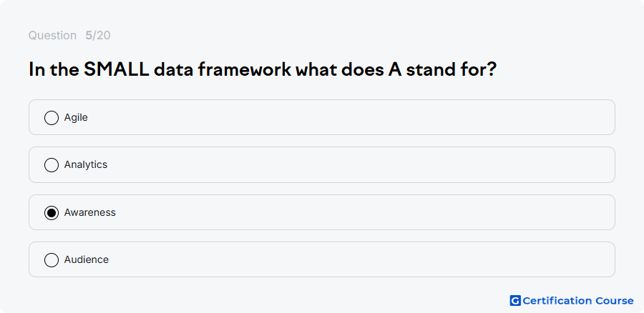The width and height of the screenshot is (644, 313).
Task: Click the Awareness answer label text
Action: (90, 212)
